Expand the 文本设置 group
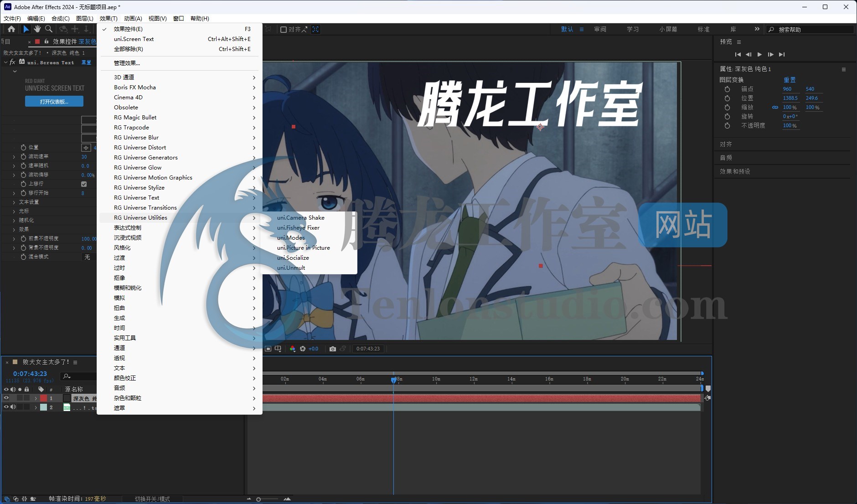857x504 pixels. 14,202
